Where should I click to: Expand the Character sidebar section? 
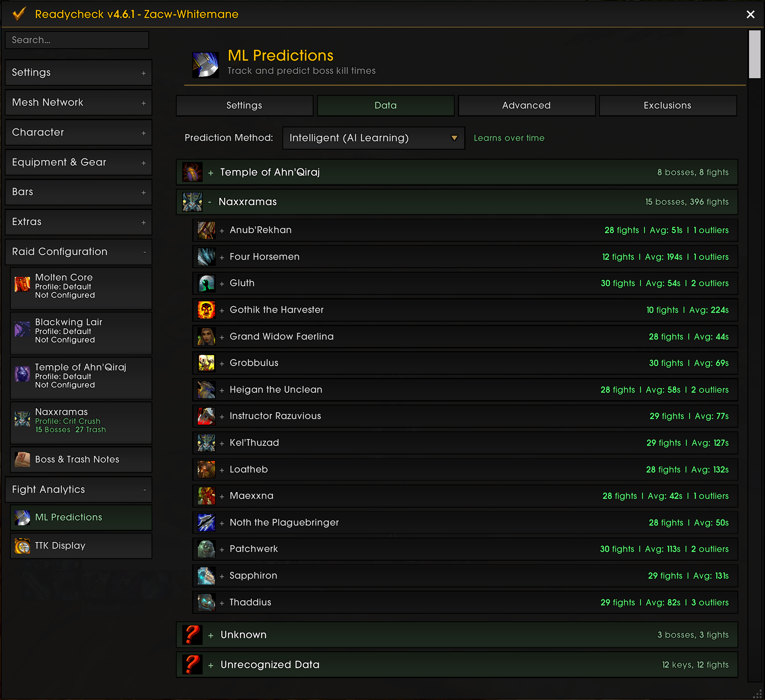coord(79,132)
